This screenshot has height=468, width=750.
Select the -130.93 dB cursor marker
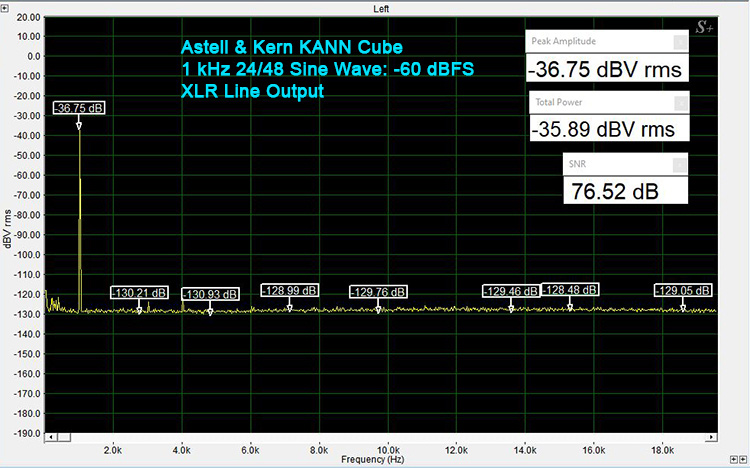(x=210, y=294)
